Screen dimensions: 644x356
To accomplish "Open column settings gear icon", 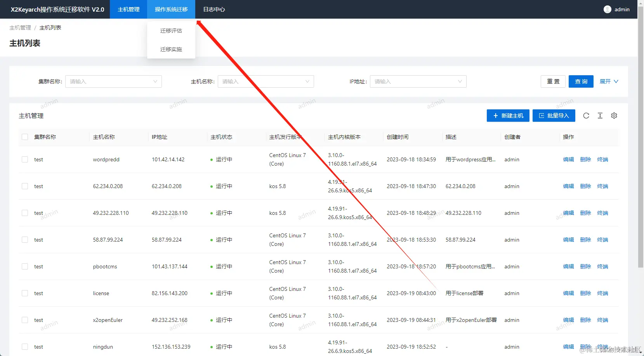I will (x=614, y=116).
